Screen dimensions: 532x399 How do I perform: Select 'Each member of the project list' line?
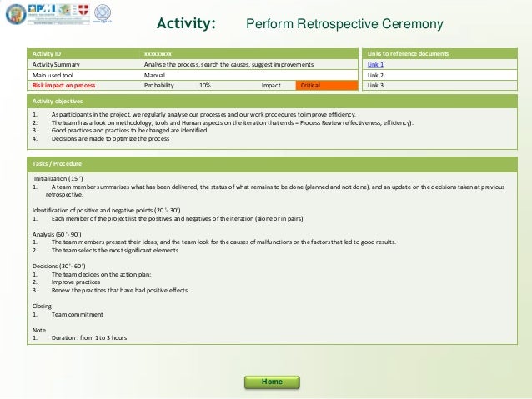coord(177,218)
